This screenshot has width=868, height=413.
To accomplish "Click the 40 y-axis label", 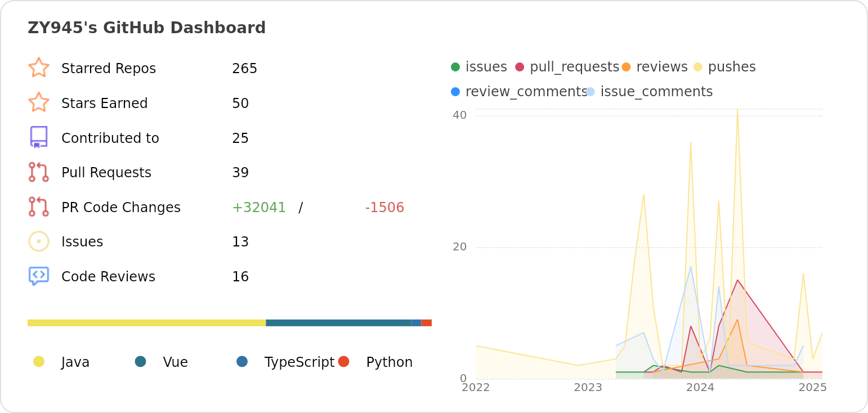I will pos(459,115).
